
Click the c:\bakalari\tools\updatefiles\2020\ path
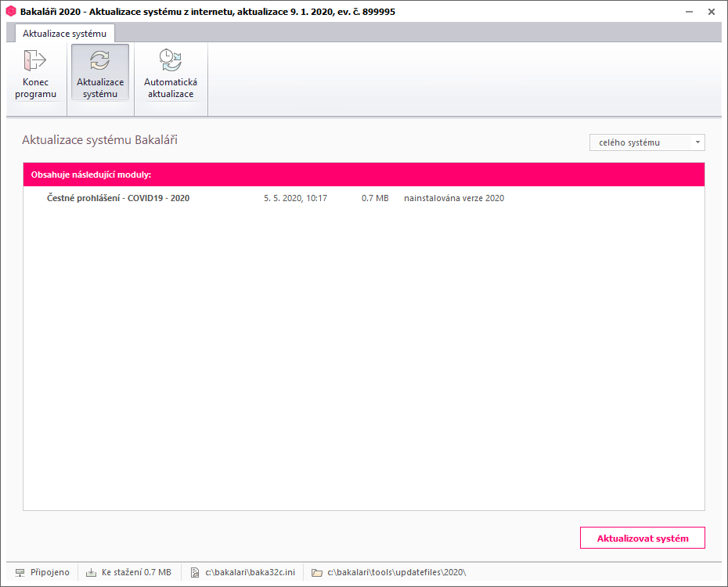coord(396,572)
